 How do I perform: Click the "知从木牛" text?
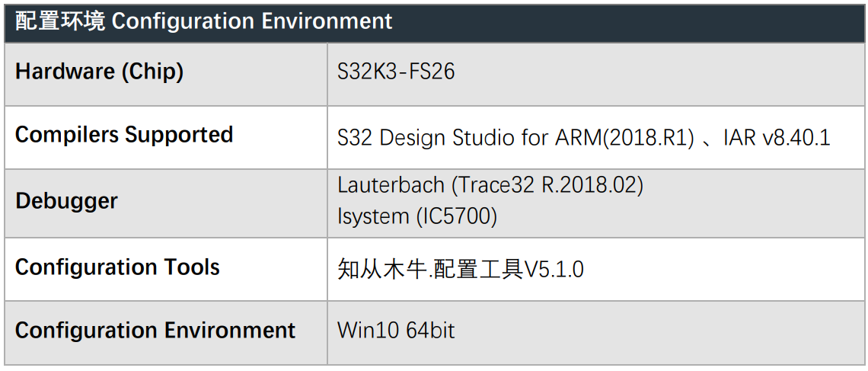click(381, 269)
